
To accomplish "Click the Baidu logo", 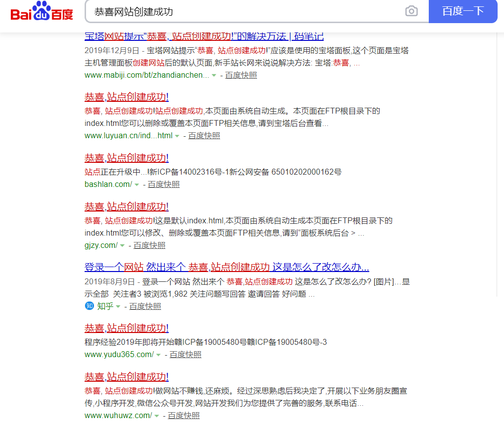I will point(42,11).
